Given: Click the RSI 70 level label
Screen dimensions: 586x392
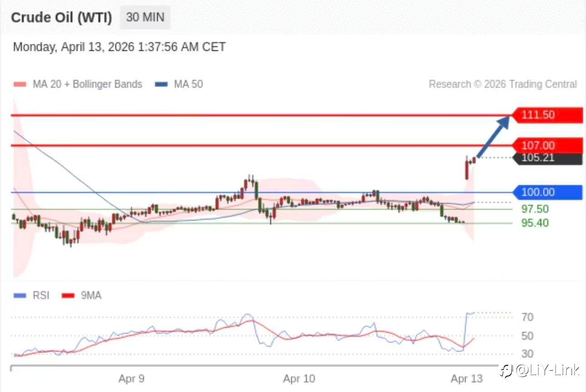Looking at the screenshot, I should [x=527, y=317].
